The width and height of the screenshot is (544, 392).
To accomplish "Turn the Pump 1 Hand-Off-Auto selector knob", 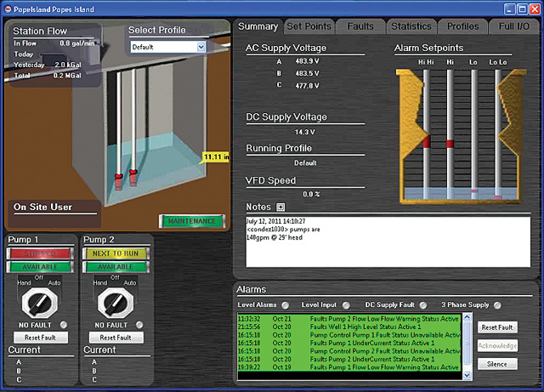I will 40,301.
